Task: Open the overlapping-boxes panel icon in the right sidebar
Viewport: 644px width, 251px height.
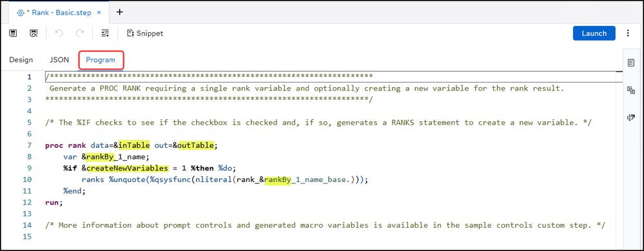Action: click(x=631, y=117)
